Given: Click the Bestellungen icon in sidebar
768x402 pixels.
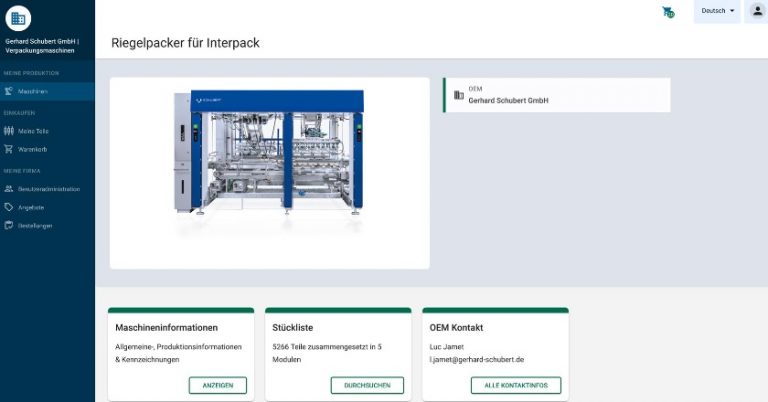Looking at the screenshot, I should point(9,225).
